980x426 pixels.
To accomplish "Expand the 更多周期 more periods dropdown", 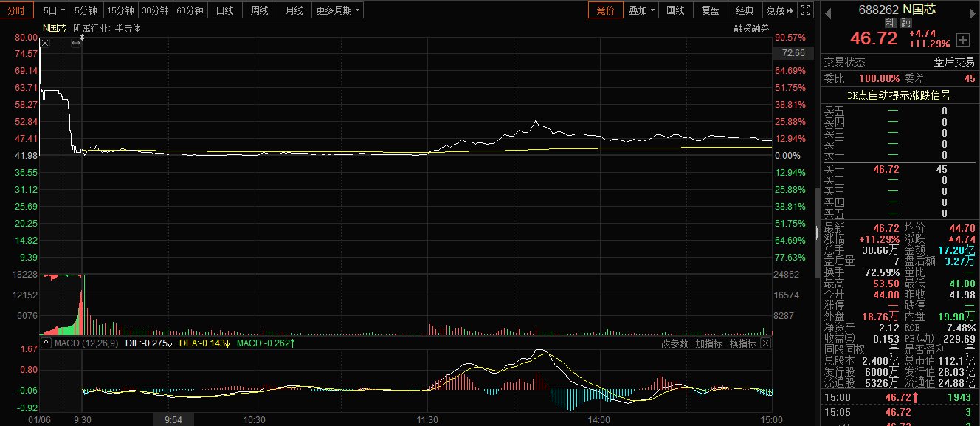I will tap(338, 10).
